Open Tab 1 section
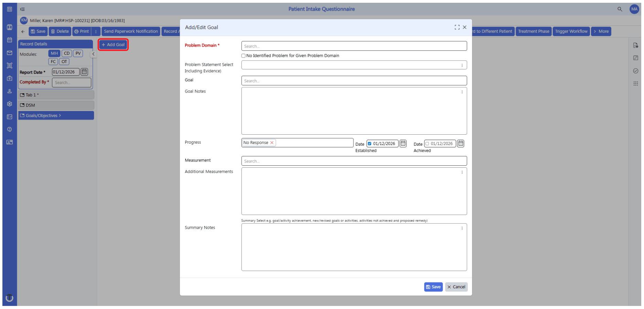The image size is (644, 309). click(x=56, y=95)
